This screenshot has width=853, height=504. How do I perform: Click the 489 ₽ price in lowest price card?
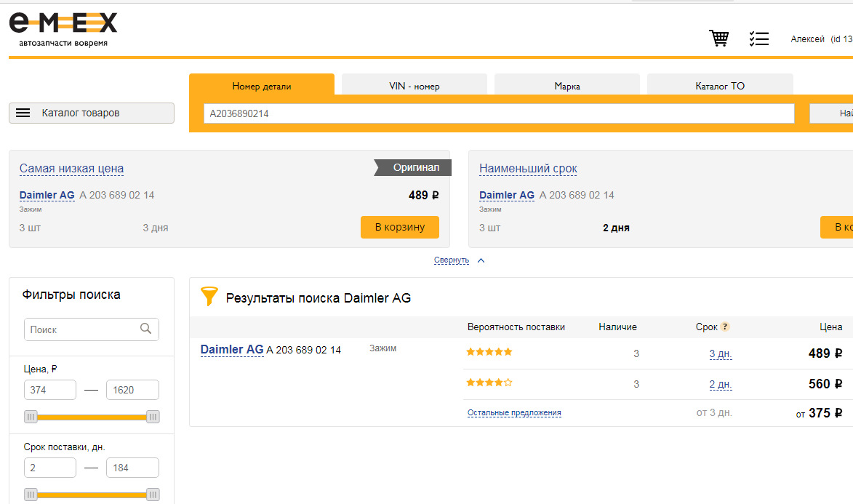[x=424, y=195]
